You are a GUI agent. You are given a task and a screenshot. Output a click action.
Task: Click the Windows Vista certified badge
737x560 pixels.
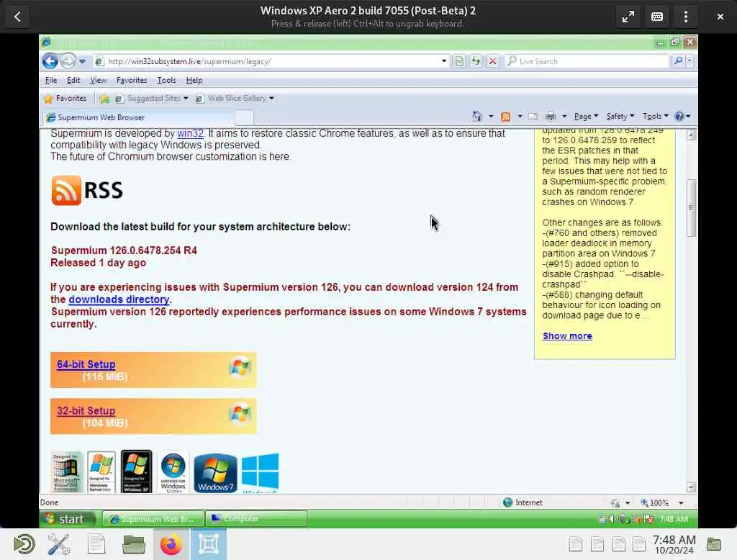click(173, 472)
